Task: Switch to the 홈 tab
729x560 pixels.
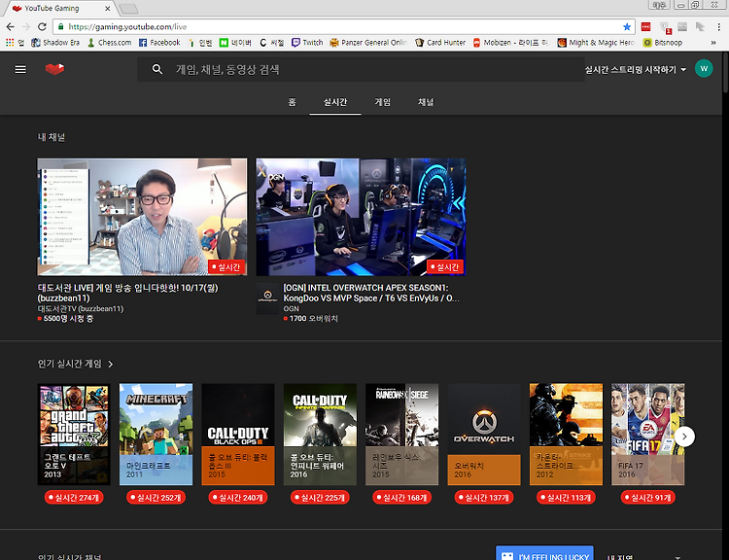Action: coord(292,101)
